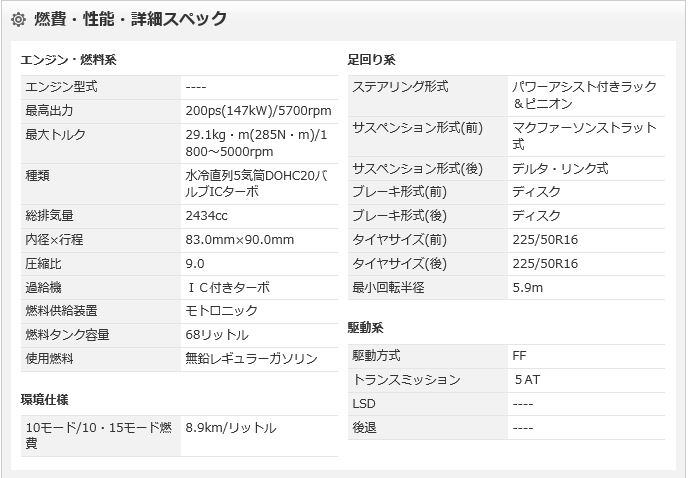The image size is (688, 478).
Task: Click the 燃費・性能・詳細スペック heading
Action: (x=130, y=19)
